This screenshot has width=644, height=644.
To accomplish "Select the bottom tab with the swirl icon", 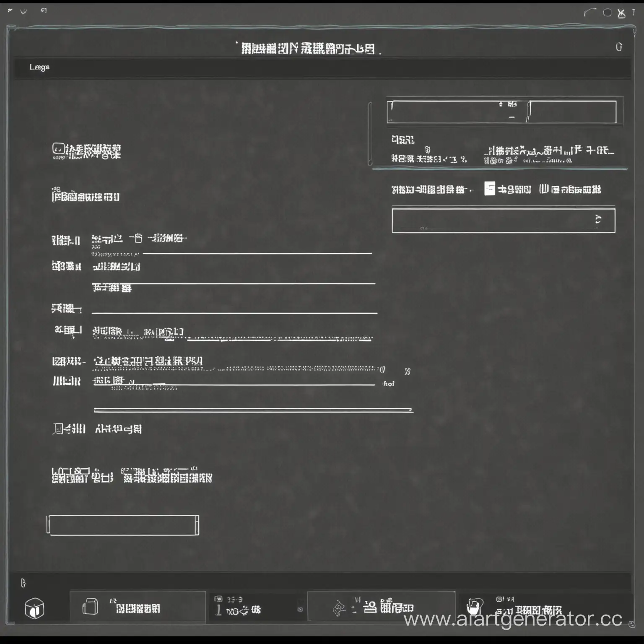I will (381, 607).
